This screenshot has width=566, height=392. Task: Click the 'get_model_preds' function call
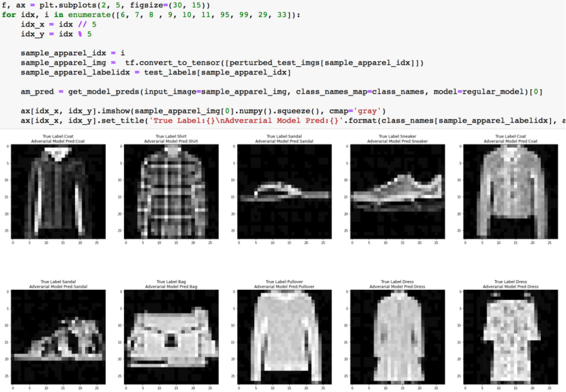[104, 91]
